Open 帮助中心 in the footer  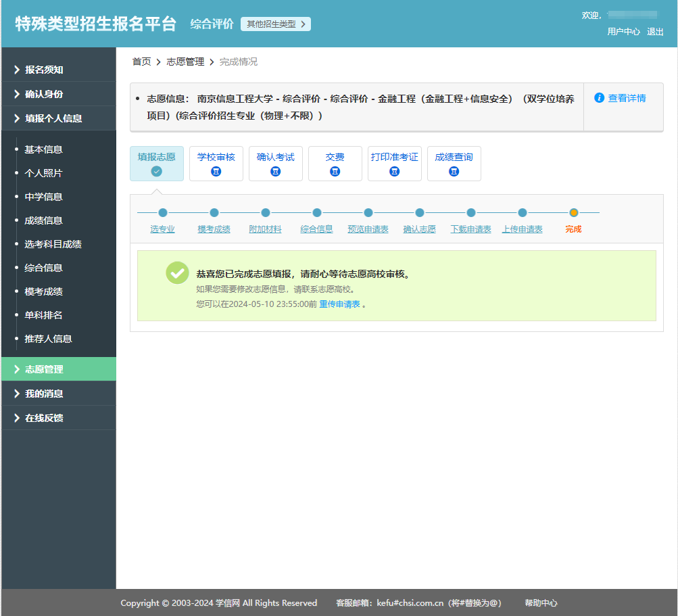click(x=541, y=603)
